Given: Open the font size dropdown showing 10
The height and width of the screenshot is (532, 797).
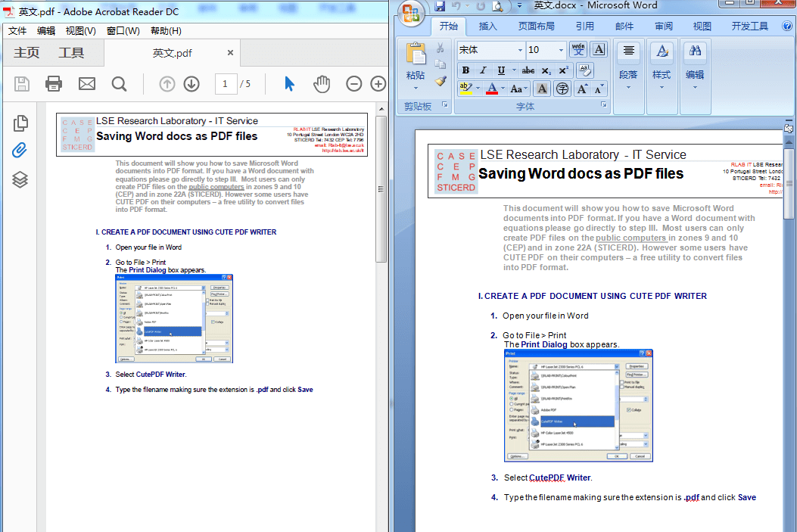Looking at the screenshot, I should point(561,50).
